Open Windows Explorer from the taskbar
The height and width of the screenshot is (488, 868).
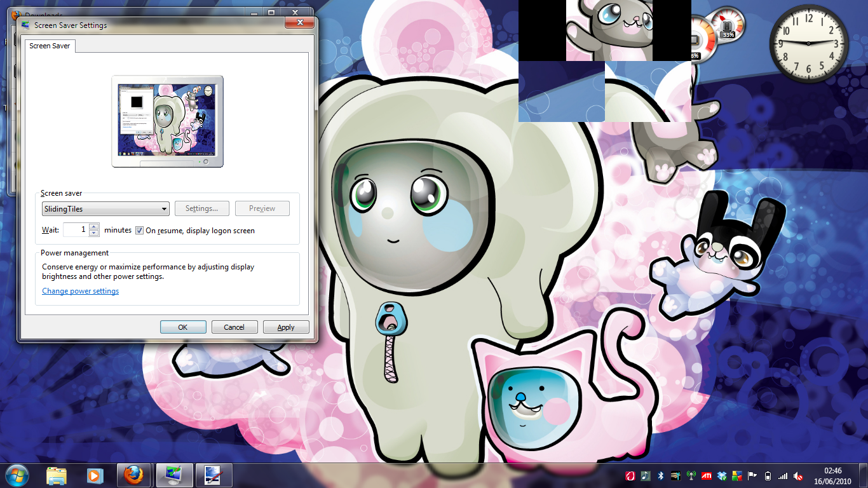57,475
